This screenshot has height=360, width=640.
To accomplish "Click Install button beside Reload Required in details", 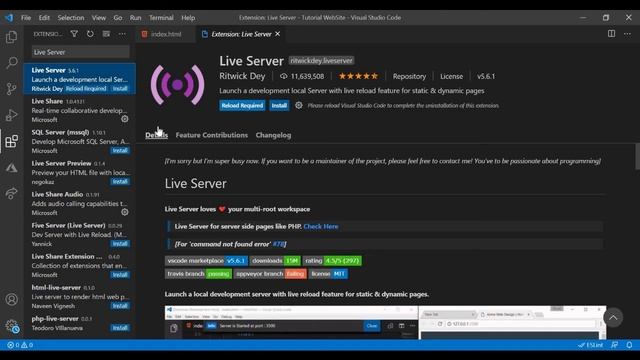I will click(279, 105).
